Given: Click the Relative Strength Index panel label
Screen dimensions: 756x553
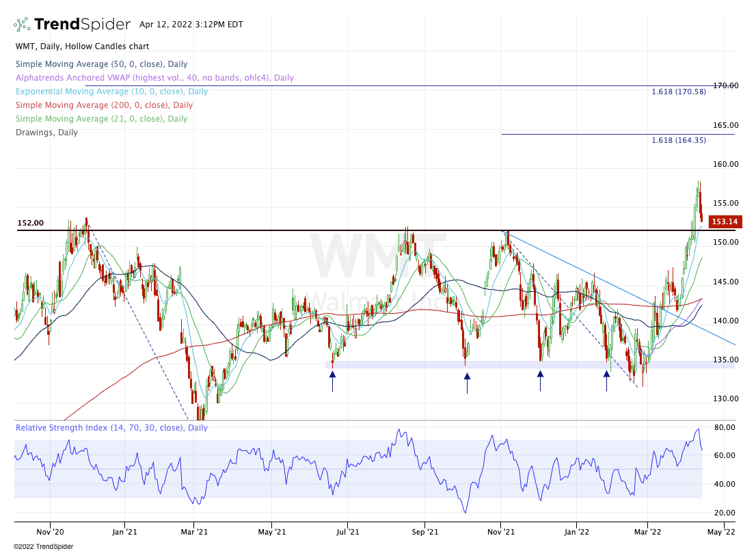Looking at the screenshot, I should pos(111,428).
